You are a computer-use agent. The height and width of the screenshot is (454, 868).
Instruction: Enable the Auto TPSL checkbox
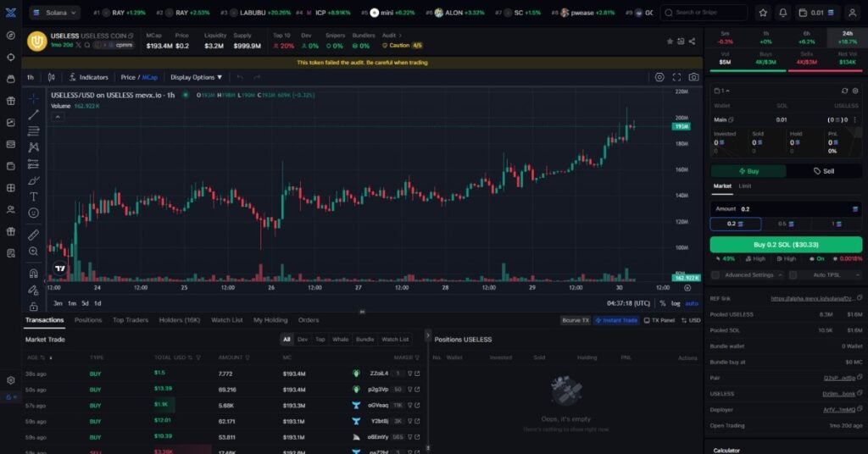pyautogui.click(x=793, y=274)
